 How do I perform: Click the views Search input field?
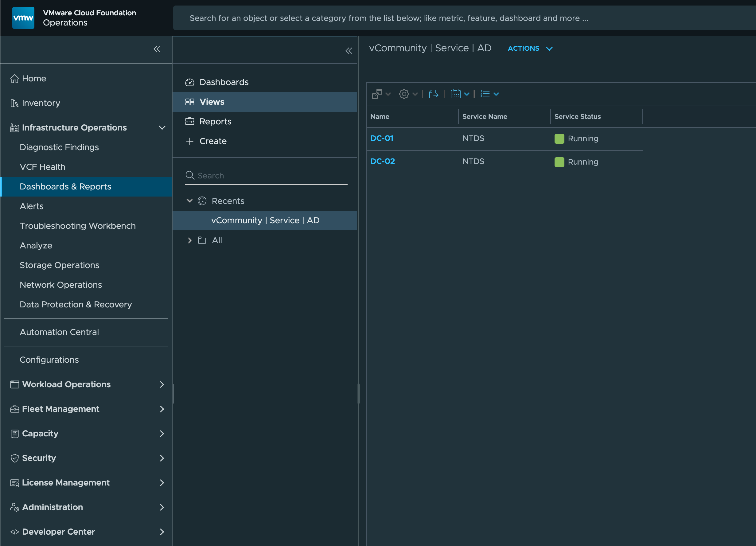(x=270, y=176)
